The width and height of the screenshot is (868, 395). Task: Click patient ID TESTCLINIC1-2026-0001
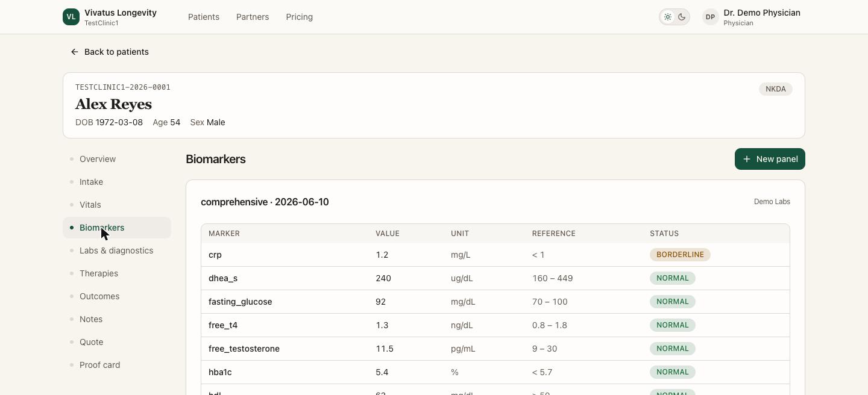(x=122, y=87)
